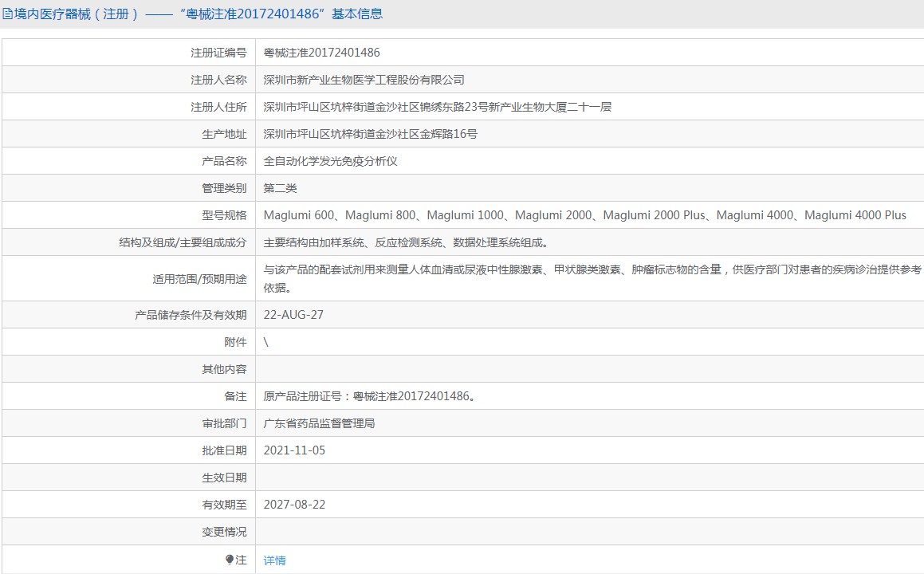This screenshot has height=574, width=924.
Task: Select the intended-use paragraph 与该产品的配套试剂
Action: tap(592, 278)
